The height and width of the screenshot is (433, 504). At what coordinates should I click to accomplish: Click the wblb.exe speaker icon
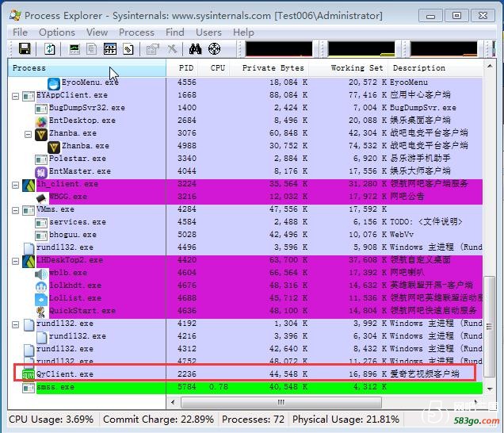(x=41, y=274)
